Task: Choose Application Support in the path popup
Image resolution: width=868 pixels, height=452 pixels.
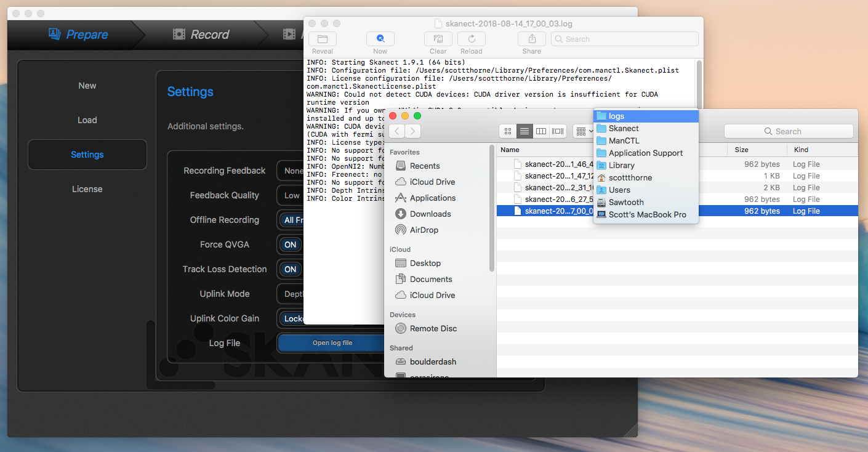Action: pos(646,153)
